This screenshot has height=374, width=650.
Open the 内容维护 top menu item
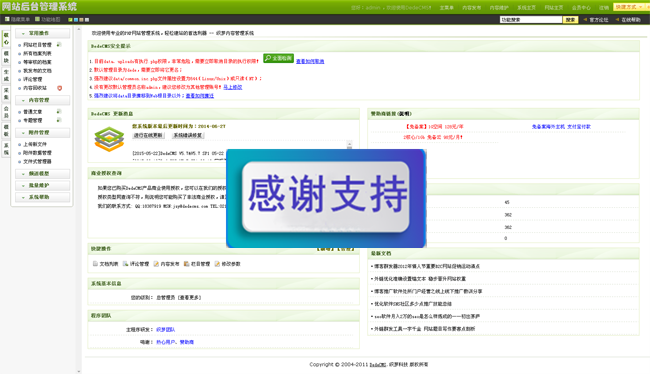point(499,7)
